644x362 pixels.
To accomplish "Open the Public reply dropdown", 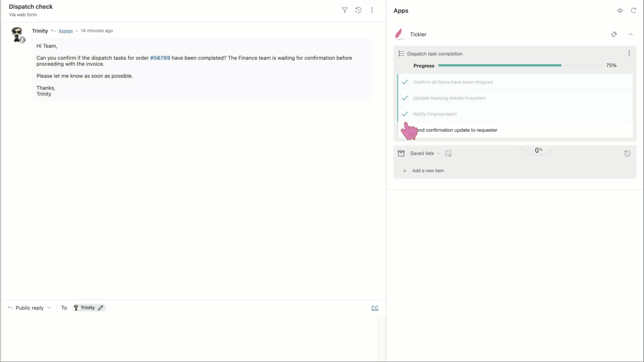I will coord(29,308).
